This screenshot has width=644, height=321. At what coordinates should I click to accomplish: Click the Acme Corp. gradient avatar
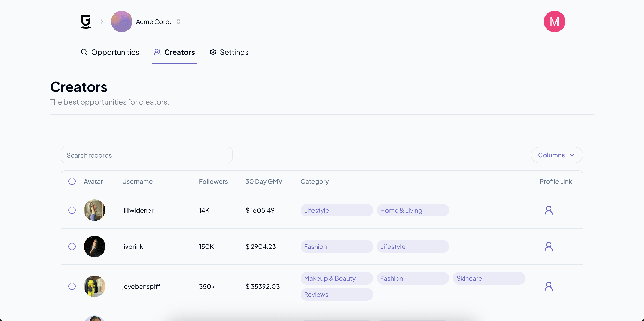click(121, 21)
